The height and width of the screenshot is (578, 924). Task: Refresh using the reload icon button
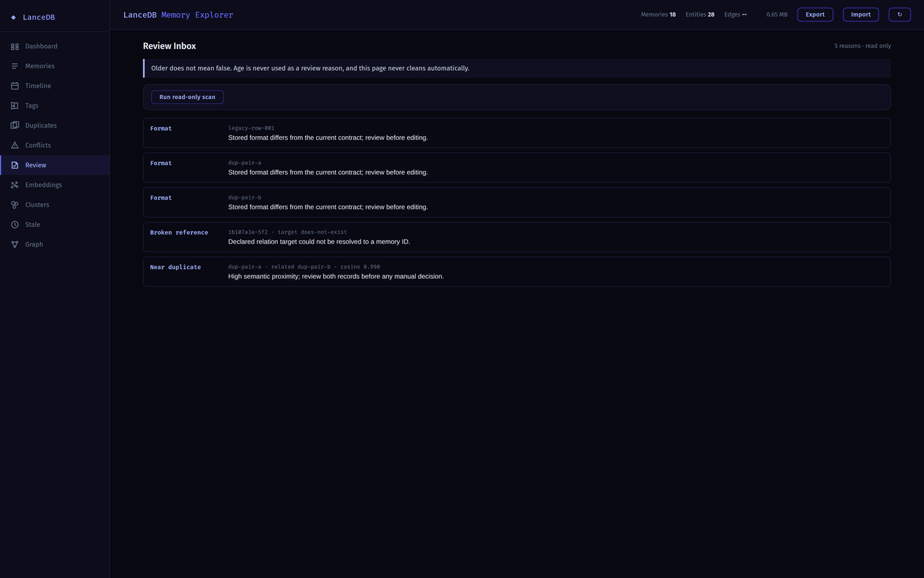click(x=900, y=15)
